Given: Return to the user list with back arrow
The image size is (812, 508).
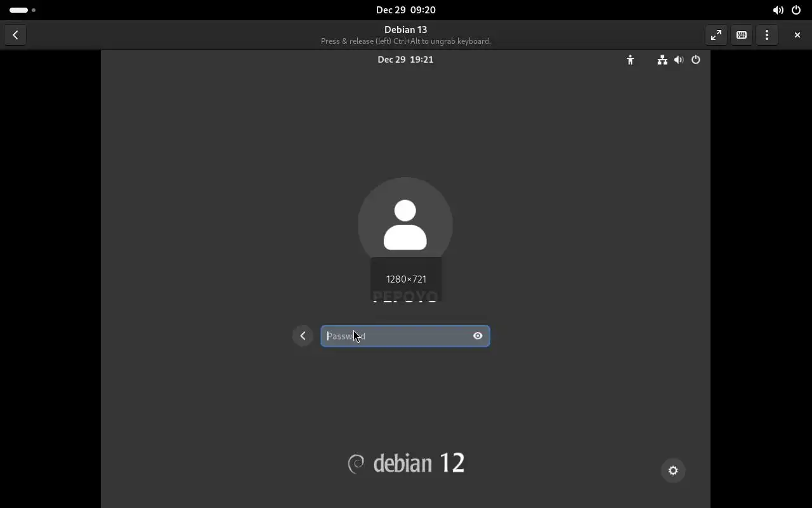Looking at the screenshot, I should point(303,336).
